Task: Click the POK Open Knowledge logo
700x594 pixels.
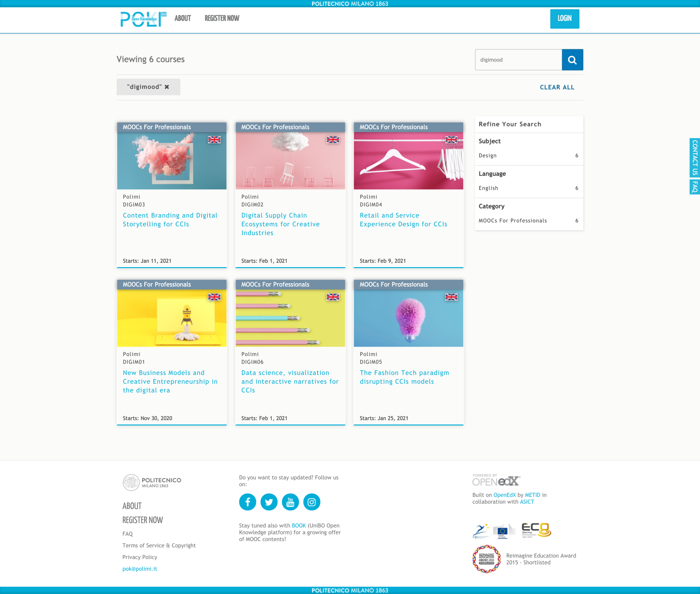Action: (x=143, y=19)
